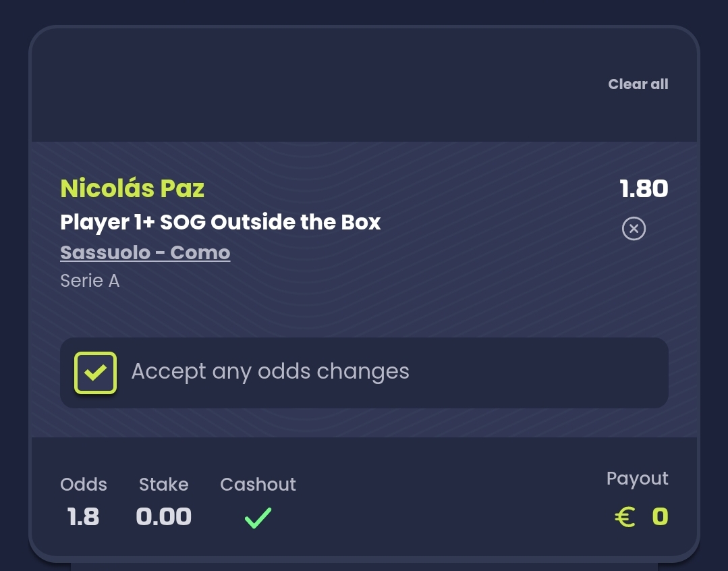The image size is (728, 571).
Task: Click the Payout amount 0
Action: (660, 517)
